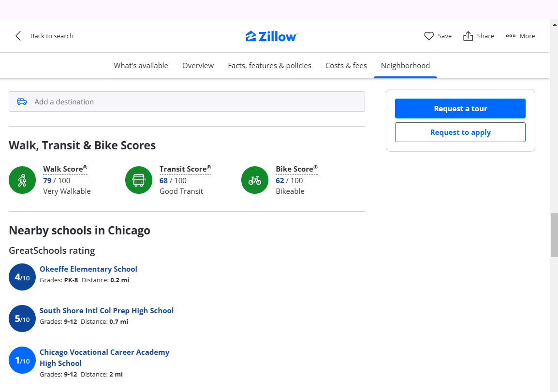Click the Share upload icon
This screenshot has width=558, height=392.
point(468,36)
